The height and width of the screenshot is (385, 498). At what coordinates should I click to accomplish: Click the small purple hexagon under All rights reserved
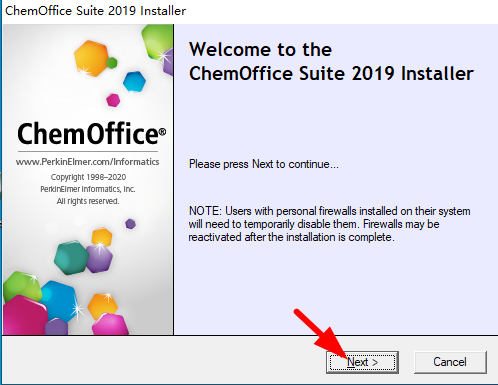[x=130, y=224]
